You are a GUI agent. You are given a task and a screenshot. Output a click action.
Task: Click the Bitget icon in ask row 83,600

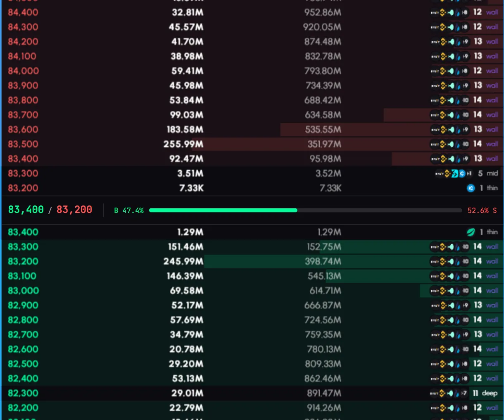pyautogui.click(x=451, y=129)
